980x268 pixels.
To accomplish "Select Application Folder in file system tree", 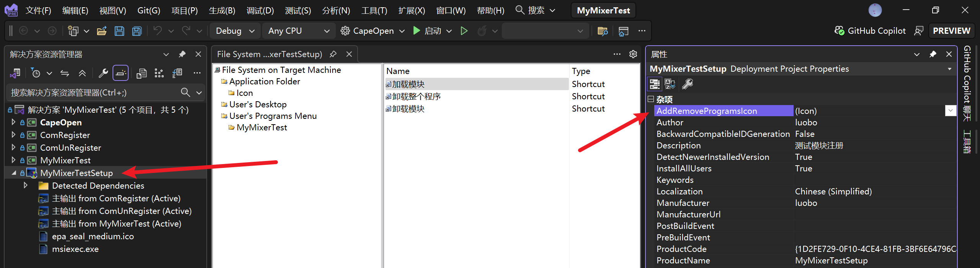I will tap(265, 81).
